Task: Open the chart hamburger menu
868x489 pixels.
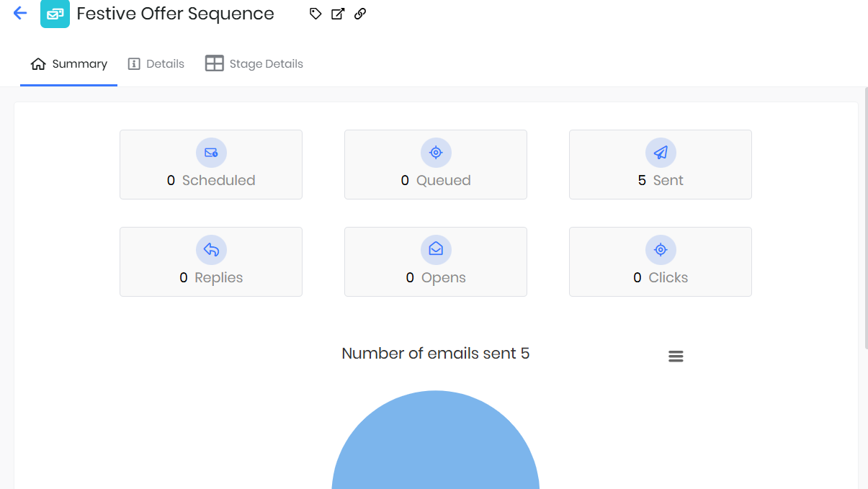Action: tap(676, 356)
